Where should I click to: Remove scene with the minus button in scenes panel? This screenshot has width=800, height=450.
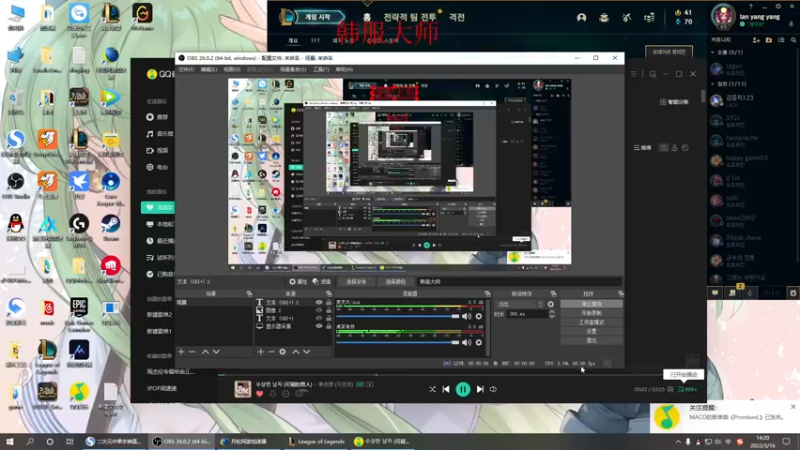(192, 352)
